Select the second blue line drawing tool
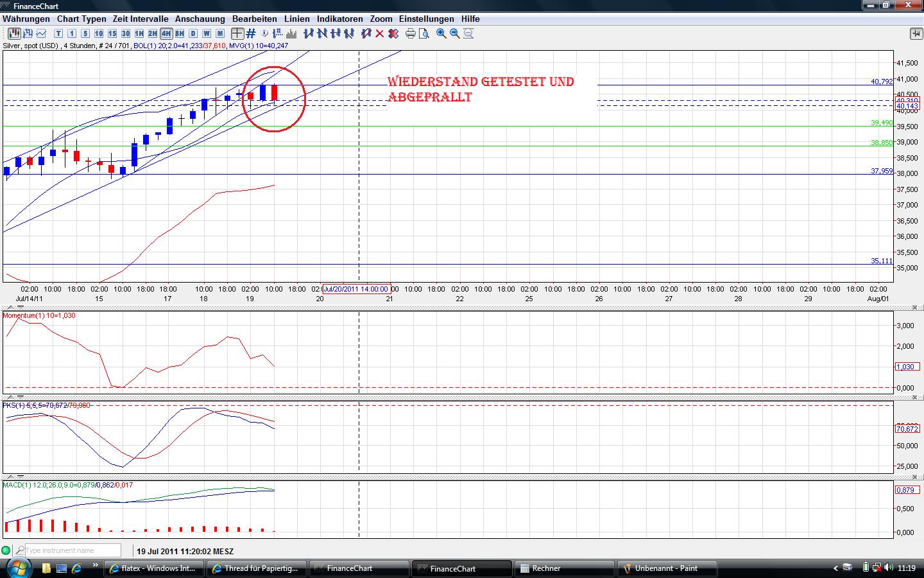The height and width of the screenshot is (578, 924). [x=322, y=33]
